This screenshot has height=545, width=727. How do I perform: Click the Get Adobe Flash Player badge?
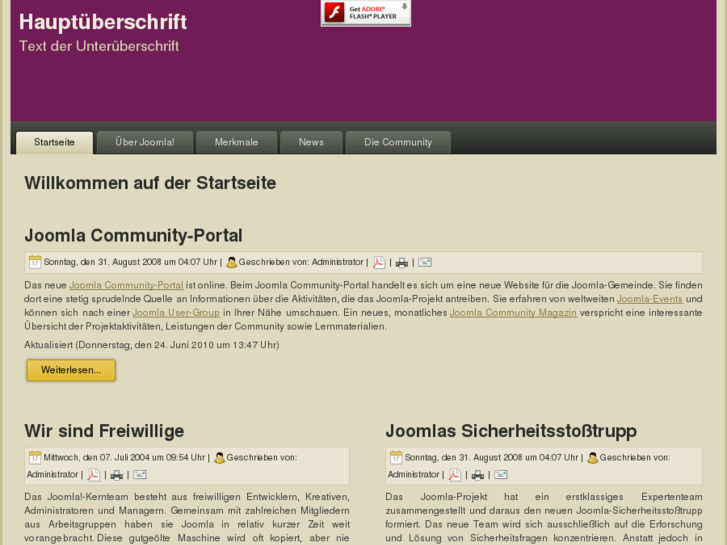click(365, 13)
